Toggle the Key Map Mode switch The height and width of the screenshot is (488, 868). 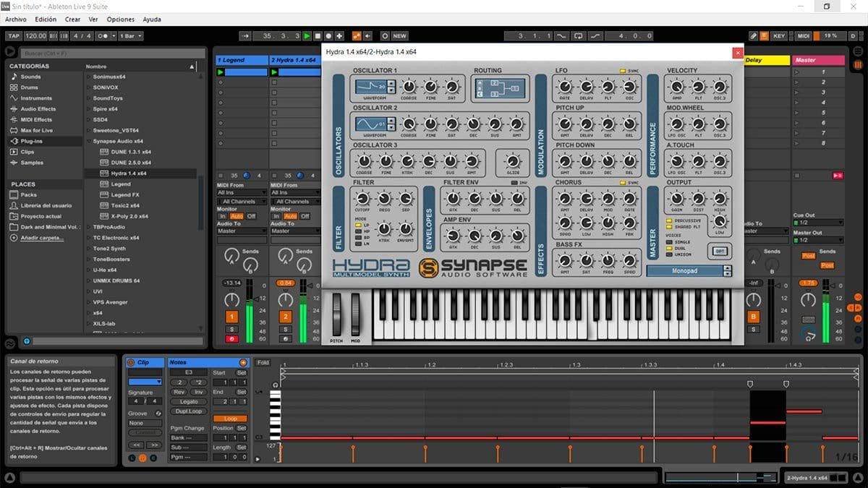778,35
